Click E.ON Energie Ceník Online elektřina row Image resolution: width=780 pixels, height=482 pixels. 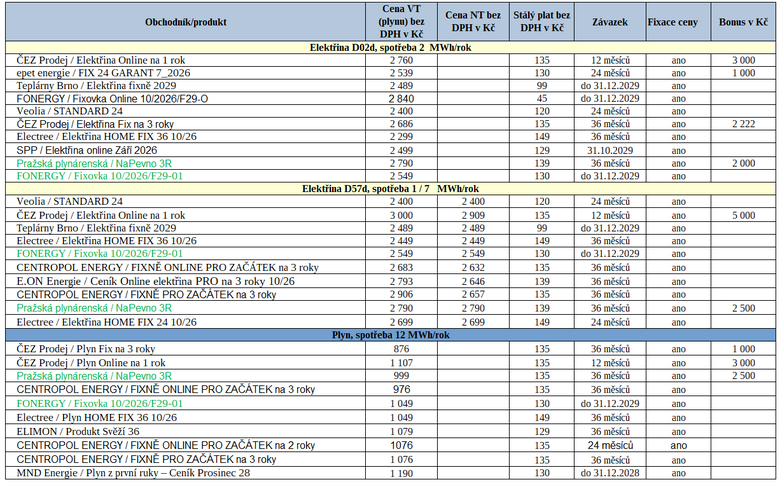390,281
